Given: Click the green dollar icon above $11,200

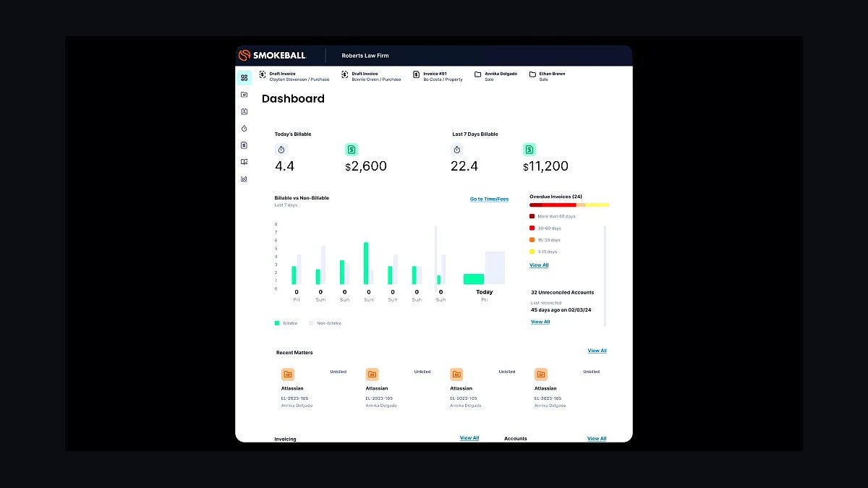Looking at the screenshot, I should click(529, 150).
